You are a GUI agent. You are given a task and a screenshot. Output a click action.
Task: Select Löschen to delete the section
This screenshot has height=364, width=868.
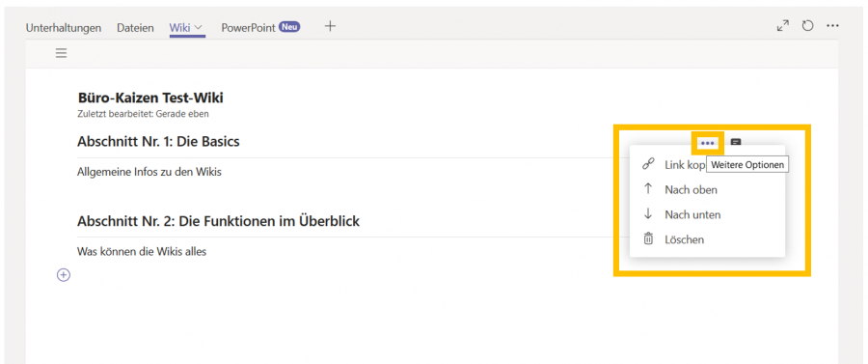(684, 239)
